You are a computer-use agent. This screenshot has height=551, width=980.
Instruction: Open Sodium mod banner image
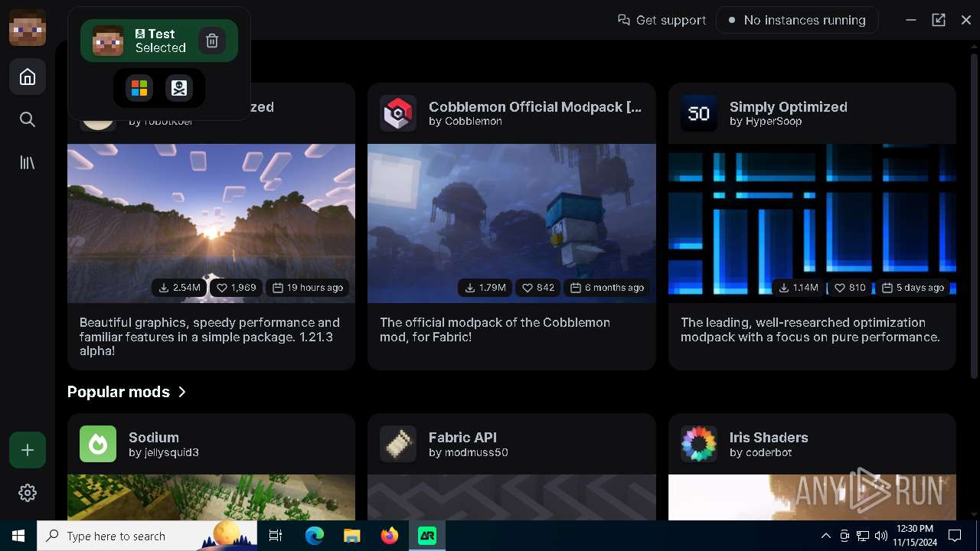211,497
